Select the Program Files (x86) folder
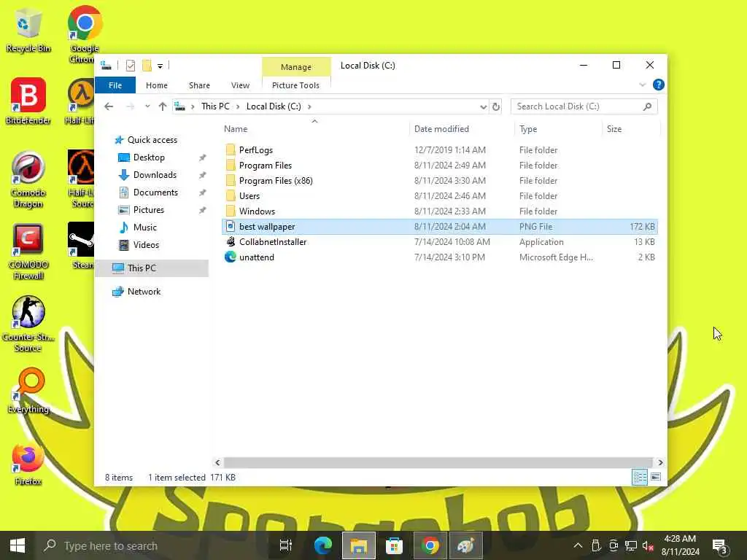The height and width of the screenshot is (560, 747). pyautogui.click(x=439, y=181)
